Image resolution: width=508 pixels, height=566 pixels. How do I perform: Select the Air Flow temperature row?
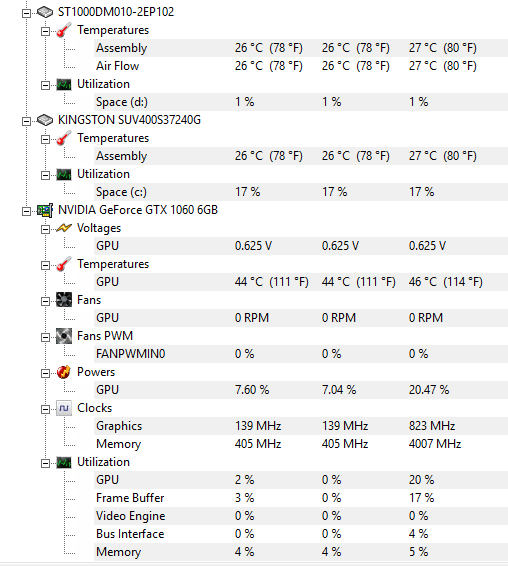(301, 66)
